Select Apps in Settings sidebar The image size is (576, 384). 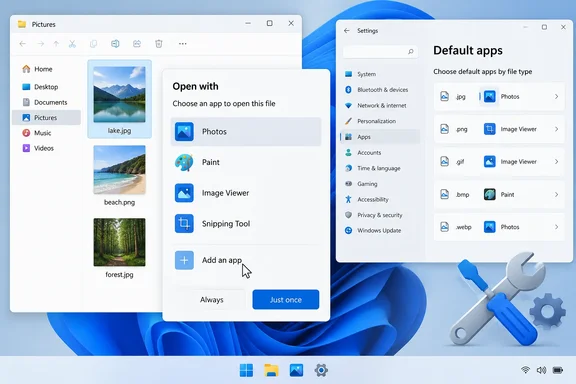click(x=380, y=137)
